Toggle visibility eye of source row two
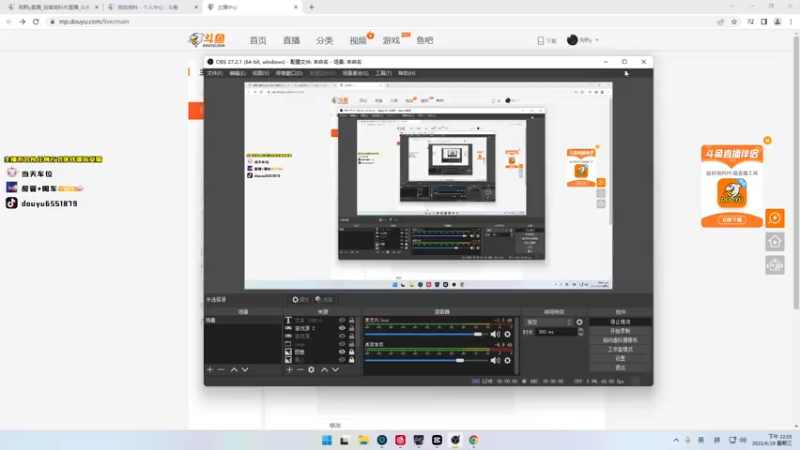Viewport: 800px width, 450px height. click(342, 328)
